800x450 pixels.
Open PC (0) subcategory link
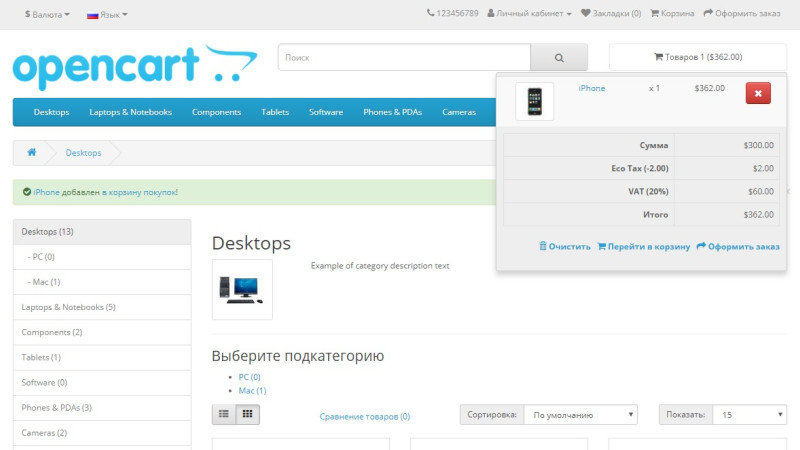tap(249, 377)
